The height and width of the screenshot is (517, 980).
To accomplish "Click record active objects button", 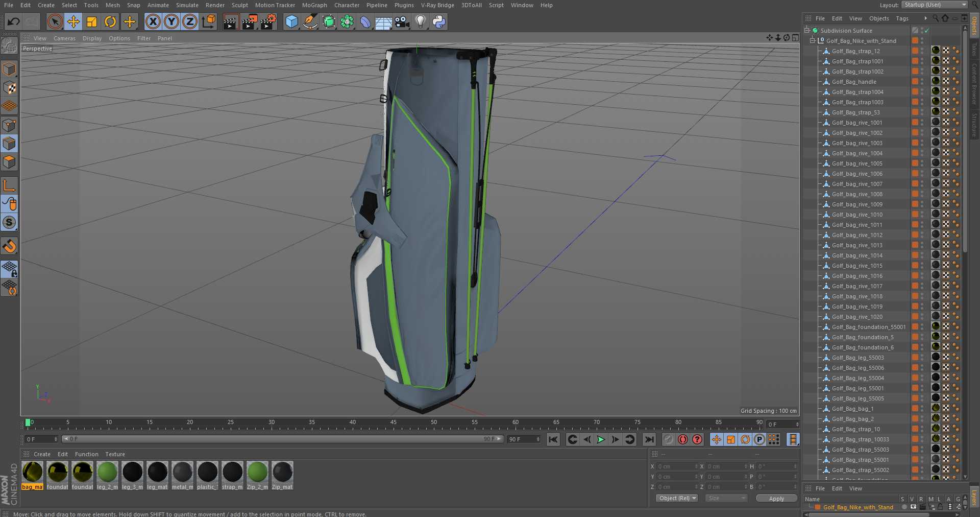I will (669, 439).
